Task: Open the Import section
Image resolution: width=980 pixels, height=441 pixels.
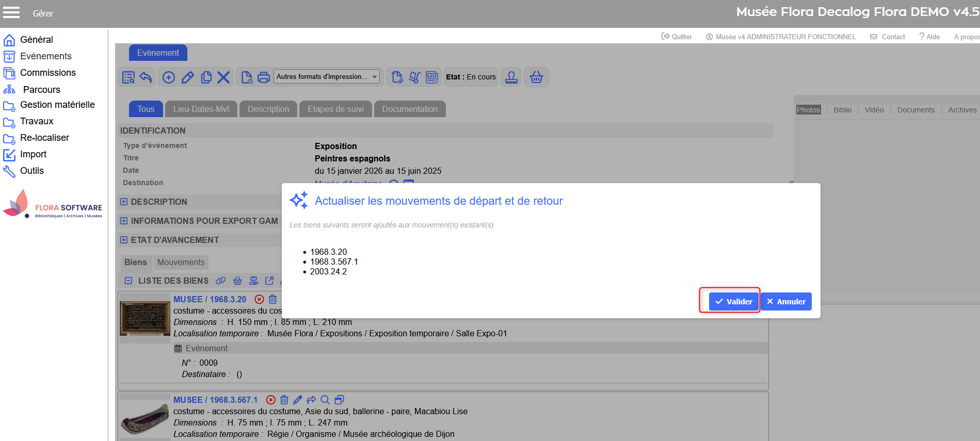Action: coord(25,154)
